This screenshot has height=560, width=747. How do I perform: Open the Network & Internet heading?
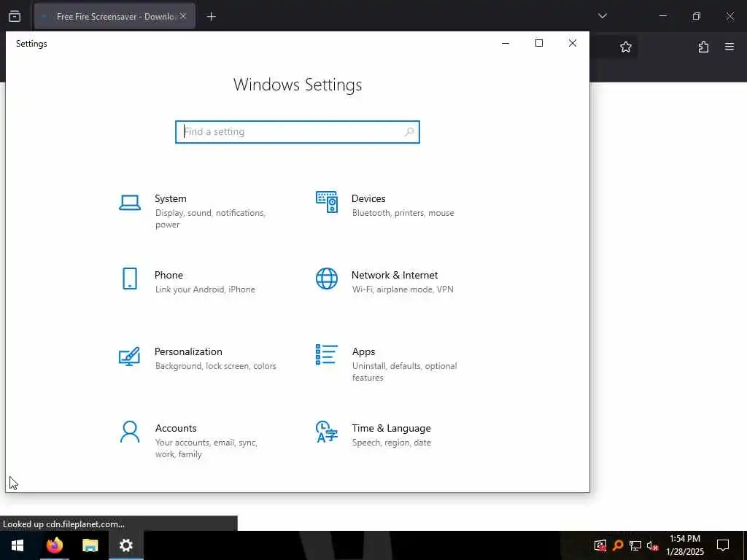(x=395, y=275)
